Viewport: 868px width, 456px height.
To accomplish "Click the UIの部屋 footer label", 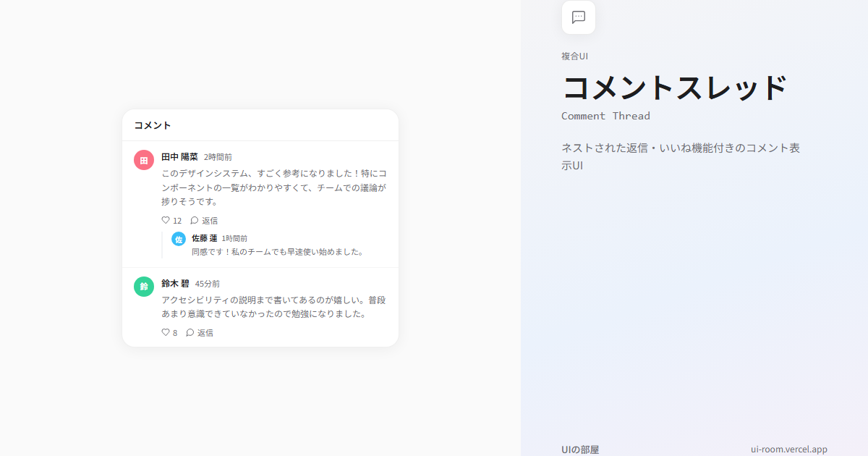I will pyautogui.click(x=580, y=449).
